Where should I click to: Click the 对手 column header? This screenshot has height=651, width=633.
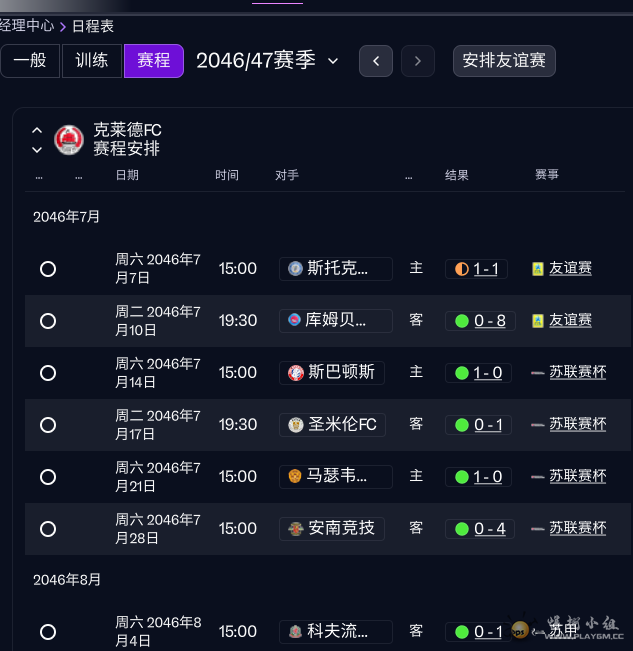click(x=287, y=175)
